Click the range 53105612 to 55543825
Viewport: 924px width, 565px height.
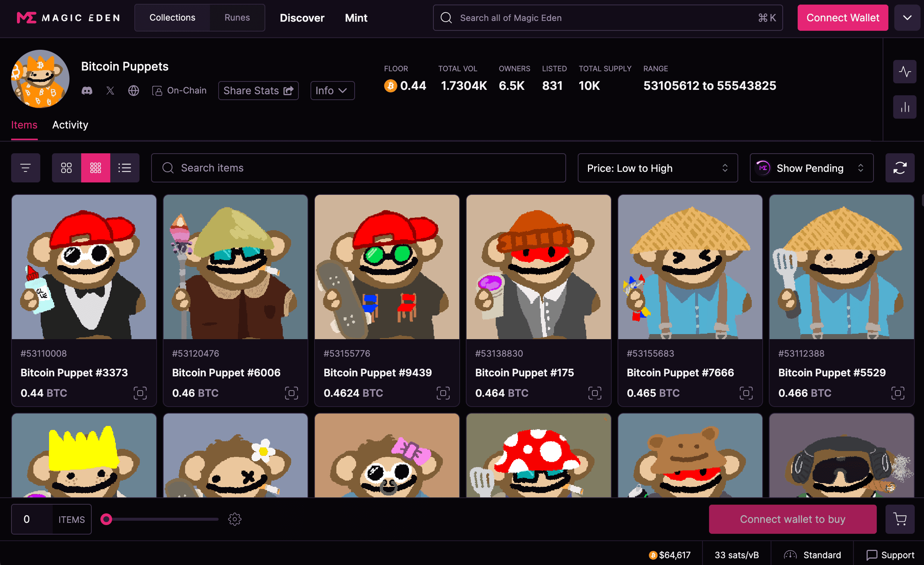tap(710, 86)
